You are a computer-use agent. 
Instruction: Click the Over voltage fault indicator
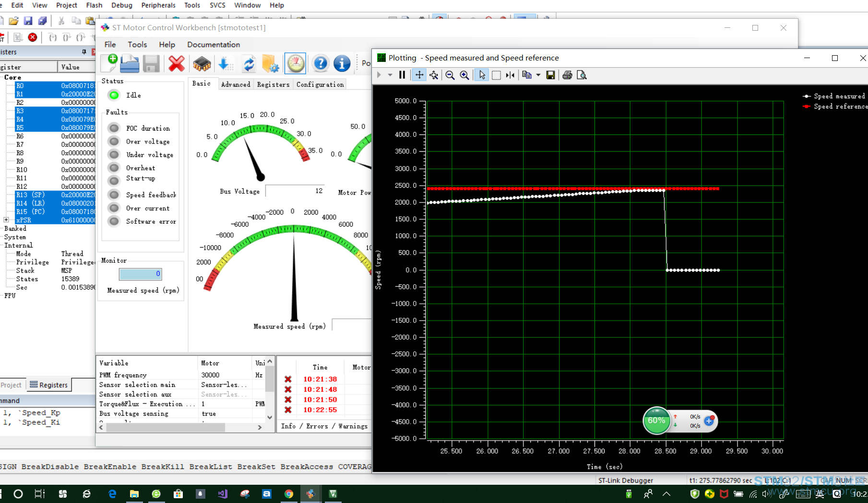[114, 142]
